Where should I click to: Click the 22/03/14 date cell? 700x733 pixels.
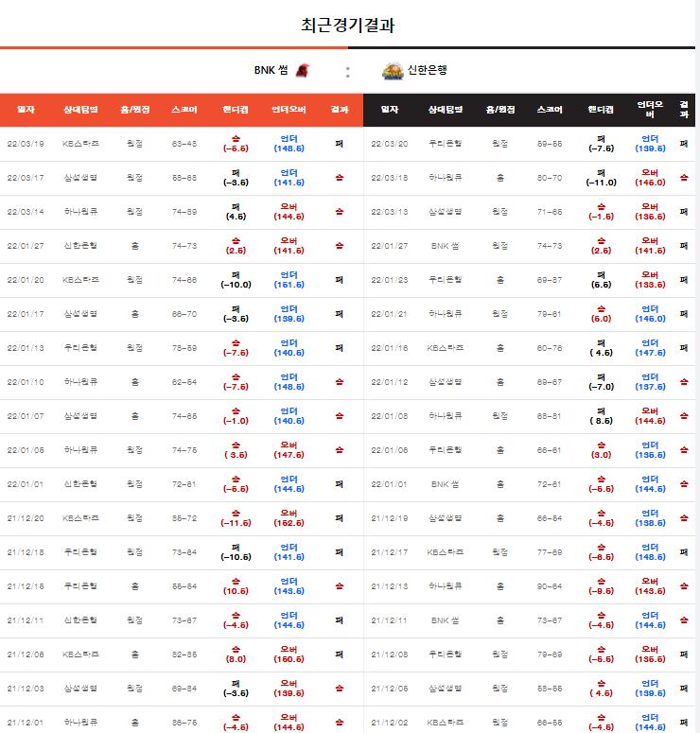[26, 212]
